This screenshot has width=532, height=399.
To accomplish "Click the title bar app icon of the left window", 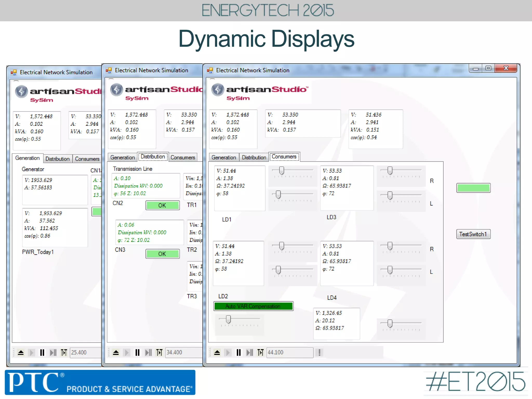I will pos(14,72).
